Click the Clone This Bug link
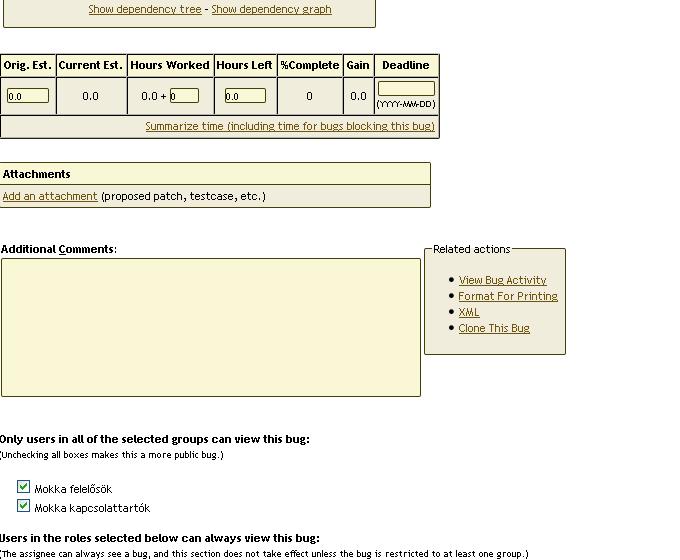This screenshot has height=560, width=680. coord(494,328)
